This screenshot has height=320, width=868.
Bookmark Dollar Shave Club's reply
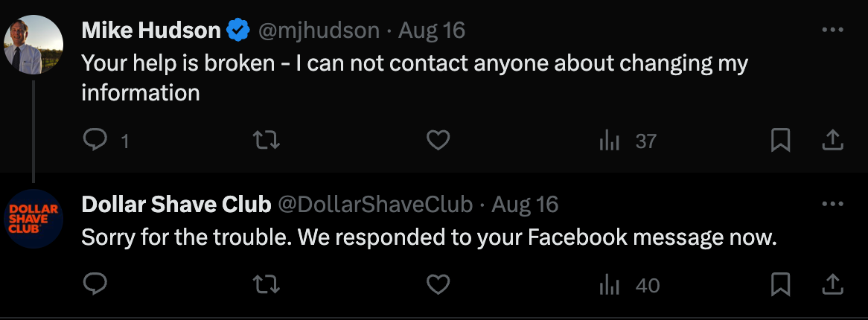[x=780, y=285]
